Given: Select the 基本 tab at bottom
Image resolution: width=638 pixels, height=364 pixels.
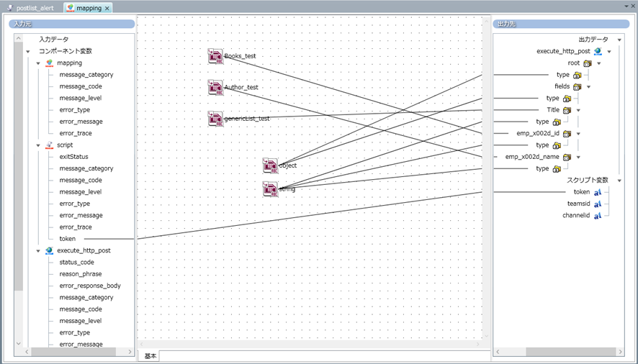Looking at the screenshot, I should [150, 356].
